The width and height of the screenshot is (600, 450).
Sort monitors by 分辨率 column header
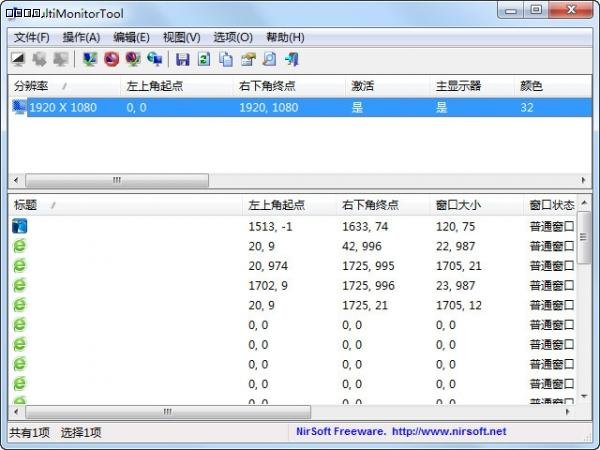click(x=64, y=86)
